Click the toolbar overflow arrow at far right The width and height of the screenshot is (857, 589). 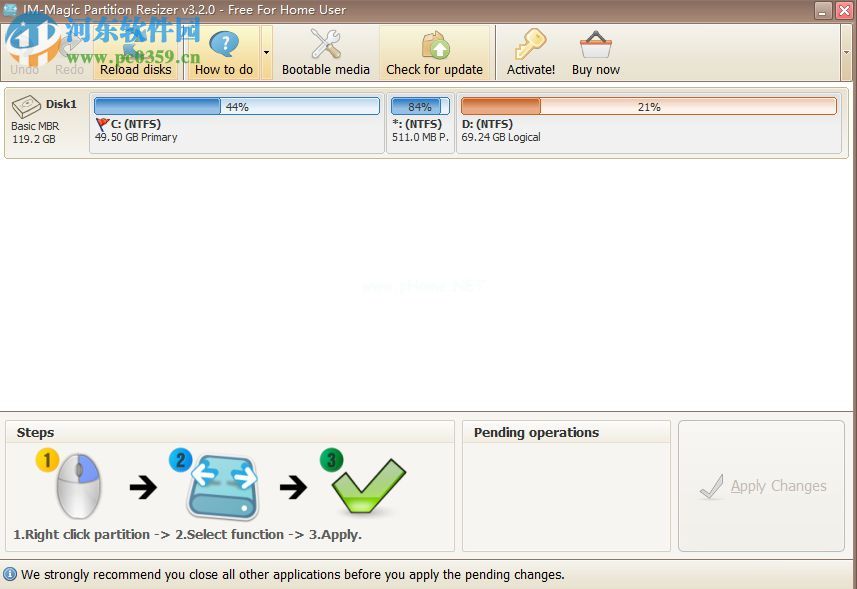click(x=846, y=52)
